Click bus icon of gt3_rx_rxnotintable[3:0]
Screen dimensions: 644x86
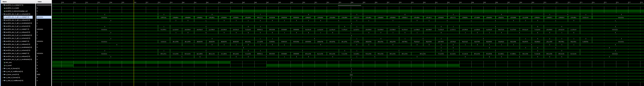coord(4,59)
